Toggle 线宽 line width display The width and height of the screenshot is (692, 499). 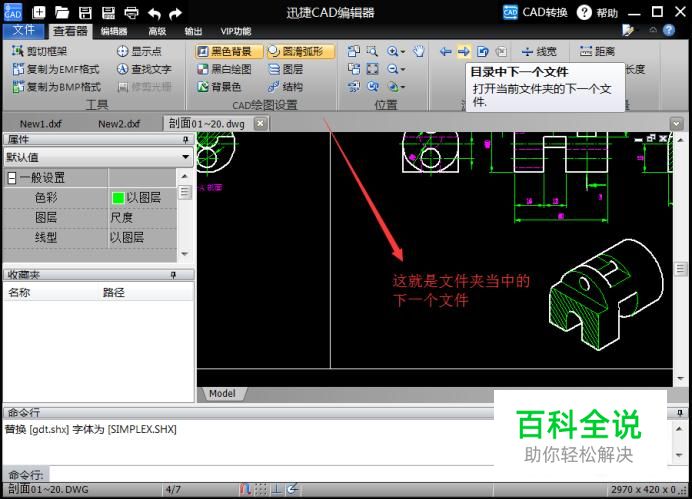pos(539,52)
